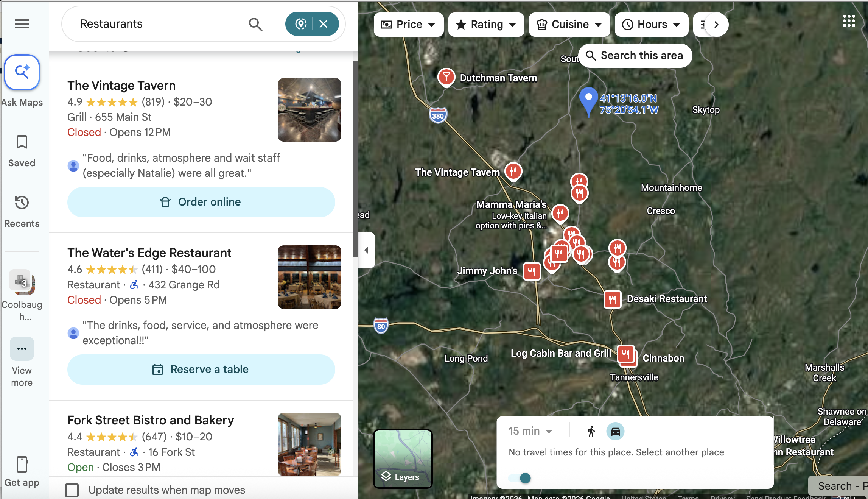
Task: Expand the Cuisine filter dropdown
Action: pyautogui.click(x=569, y=25)
